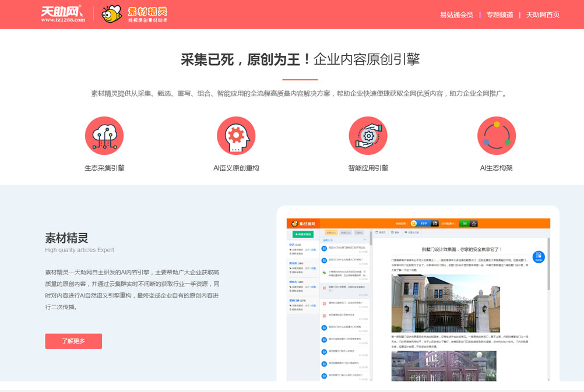Click the 生态采集引擎 cloud icon
The image size is (584, 392).
click(x=104, y=136)
